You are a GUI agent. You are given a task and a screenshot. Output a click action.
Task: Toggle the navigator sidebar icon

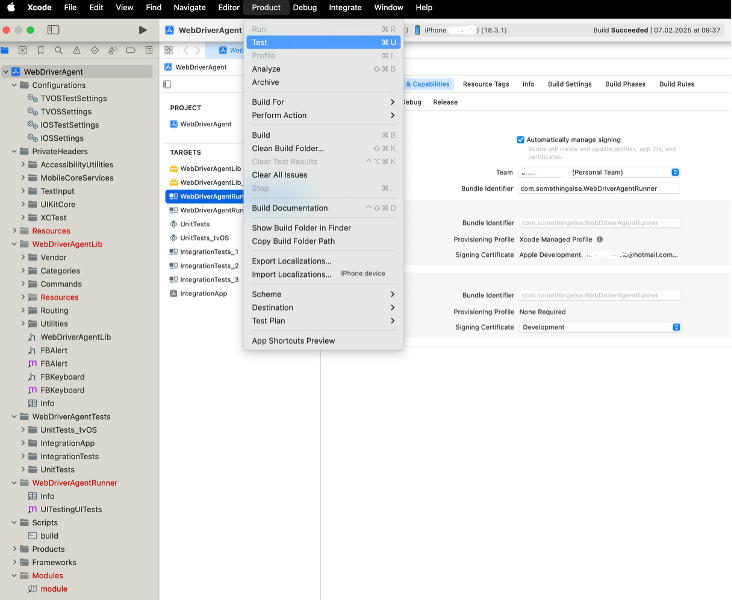pyautogui.click(x=53, y=30)
